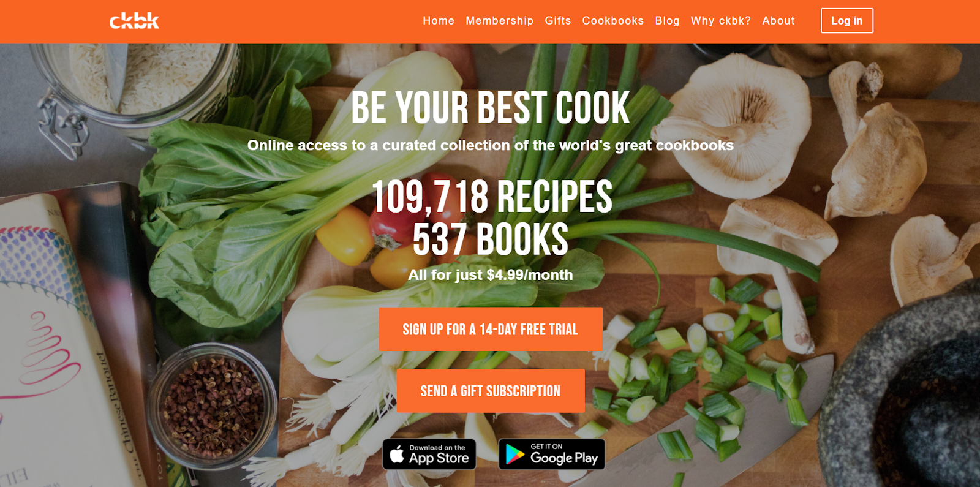The width and height of the screenshot is (980, 487).
Task: Select About in the navigation bar
Action: pos(778,21)
